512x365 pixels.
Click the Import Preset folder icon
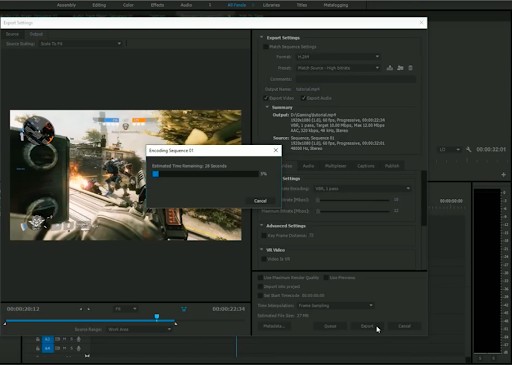point(400,68)
